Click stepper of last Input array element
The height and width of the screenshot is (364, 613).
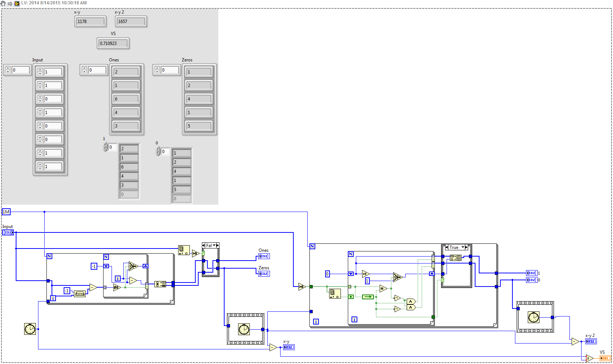click(40, 166)
